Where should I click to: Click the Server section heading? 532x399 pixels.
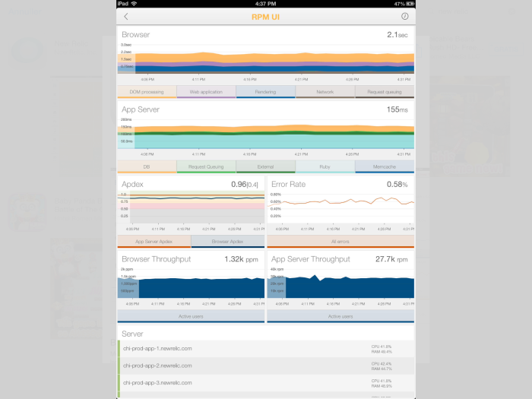pos(132,334)
